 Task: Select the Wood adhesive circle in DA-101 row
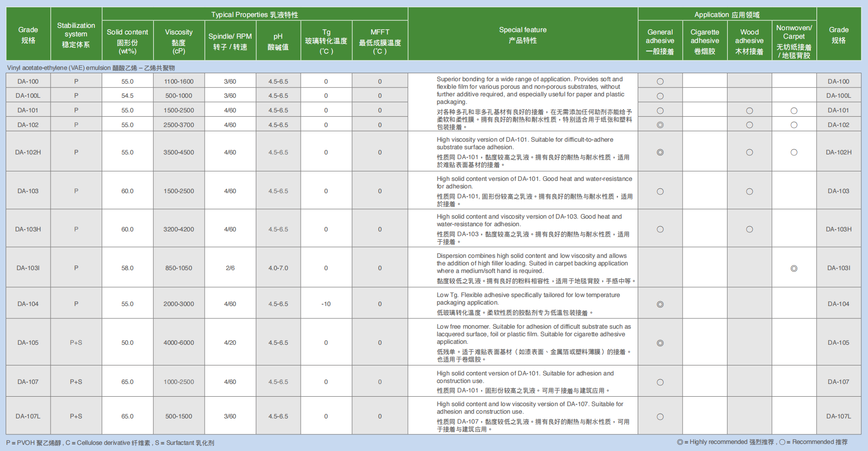click(749, 111)
